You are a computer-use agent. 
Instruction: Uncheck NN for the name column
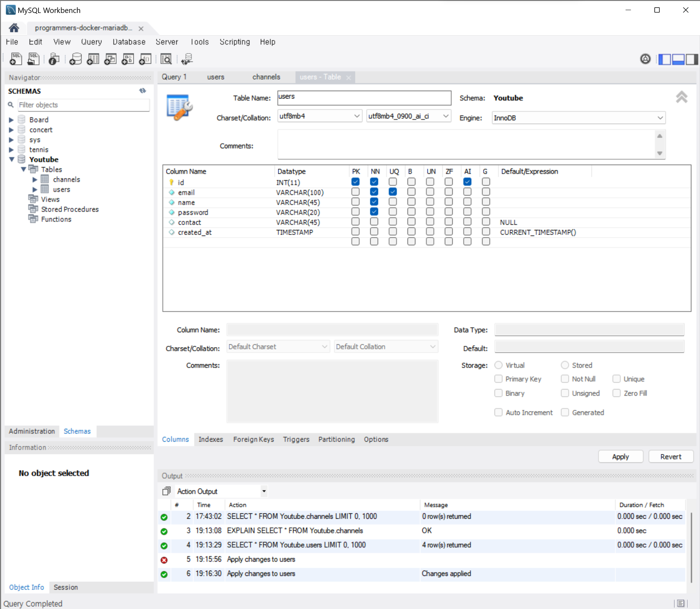coord(374,202)
